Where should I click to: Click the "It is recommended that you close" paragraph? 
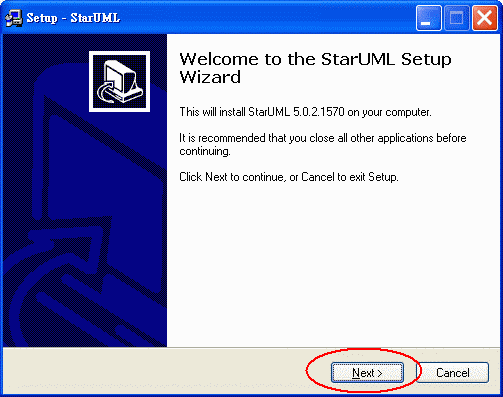[323, 144]
